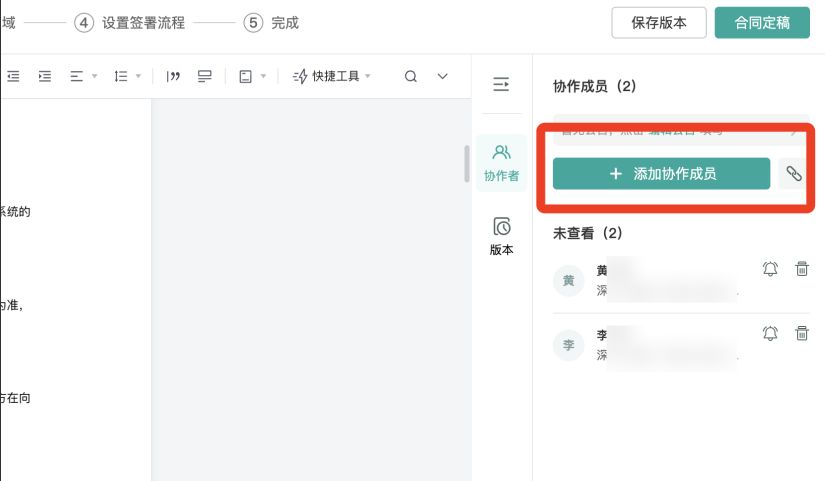
Task: Open the line spacing dropdown
Action: 127,76
